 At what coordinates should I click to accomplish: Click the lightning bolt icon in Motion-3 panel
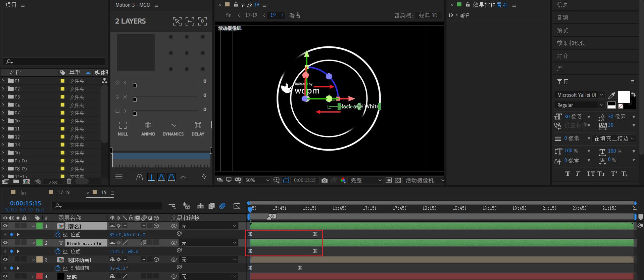tap(204, 176)
